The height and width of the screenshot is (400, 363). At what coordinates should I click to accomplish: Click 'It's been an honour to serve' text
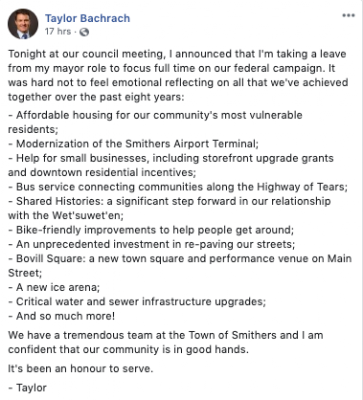tap(81, 369)
